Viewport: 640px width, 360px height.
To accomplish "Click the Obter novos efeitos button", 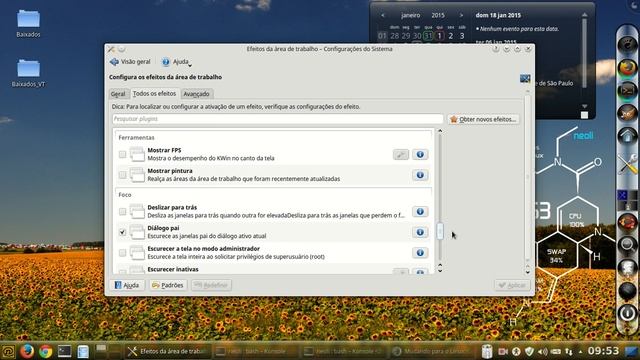I will [x=484, y=119].
